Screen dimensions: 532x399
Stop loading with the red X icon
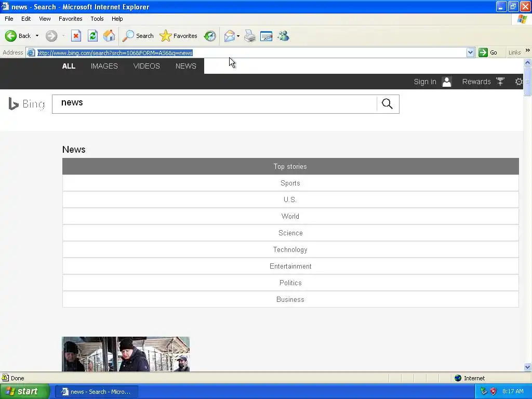coord(76,36)
